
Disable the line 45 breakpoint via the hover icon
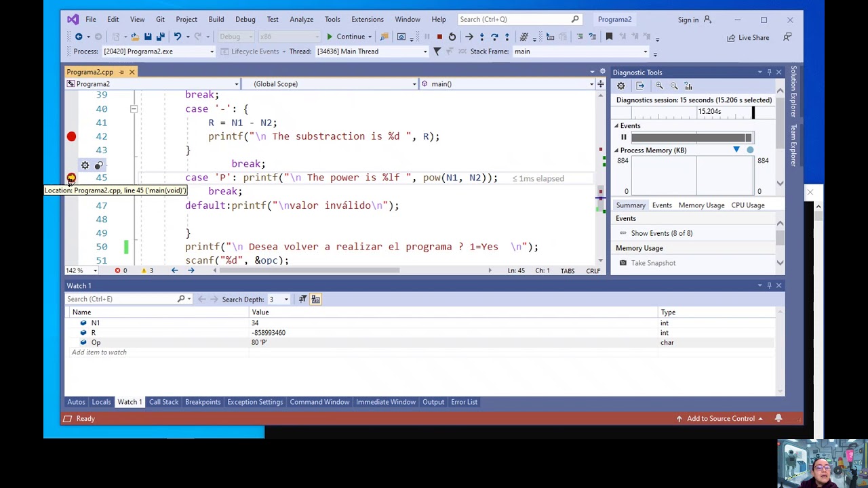click(99, 165)
